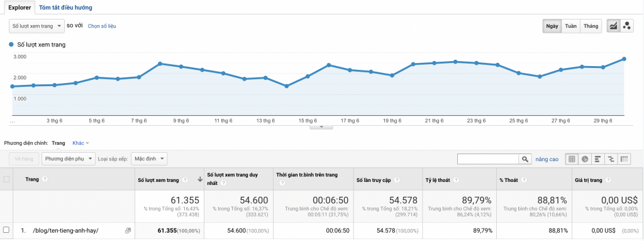Click the blue Số lượt xem trang legend dot
Viewport: 644px width, 241px height.
[x=11, y=45]
